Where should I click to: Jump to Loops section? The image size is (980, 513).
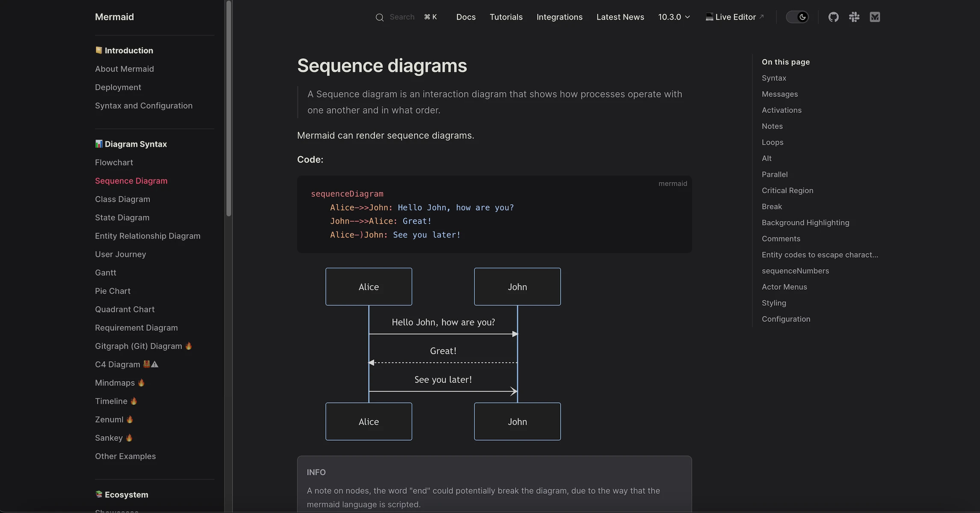tap(773, 142)
